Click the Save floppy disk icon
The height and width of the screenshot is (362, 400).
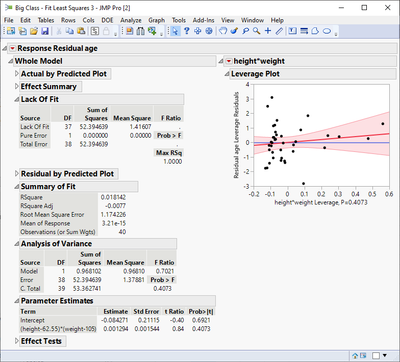(x=45, y=31)
